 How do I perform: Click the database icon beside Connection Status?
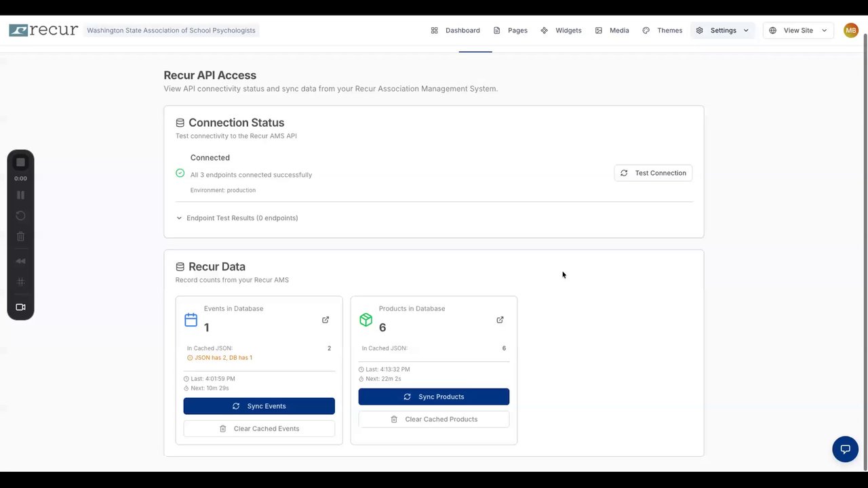pos(180,123)
